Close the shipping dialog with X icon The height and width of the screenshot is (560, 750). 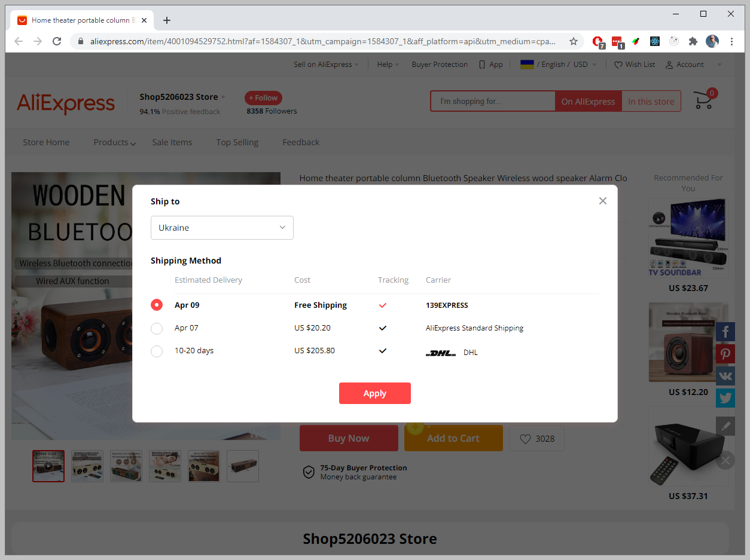pos(602,201)
